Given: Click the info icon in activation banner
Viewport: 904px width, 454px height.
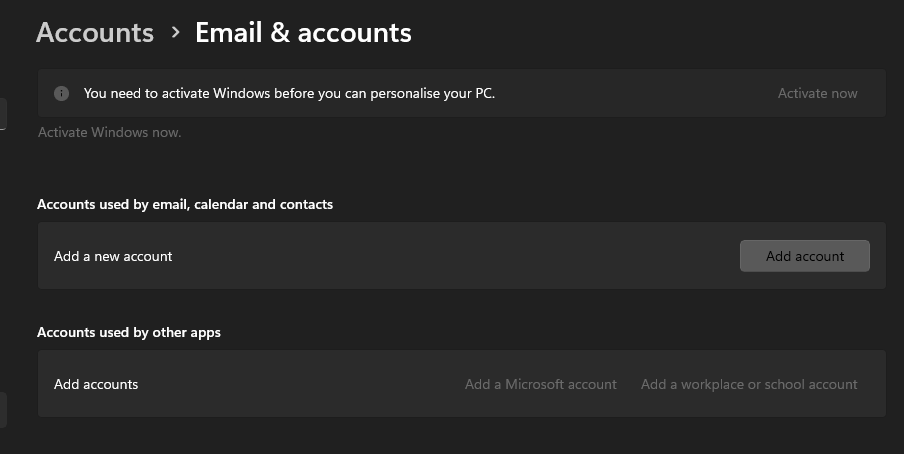Looking at the screenshot, I should 62,93.
